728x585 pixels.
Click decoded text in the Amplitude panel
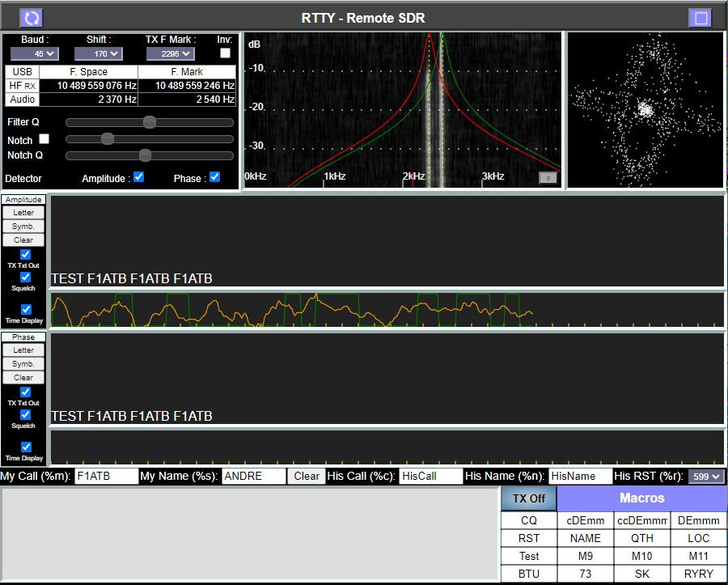pos(131,278)
